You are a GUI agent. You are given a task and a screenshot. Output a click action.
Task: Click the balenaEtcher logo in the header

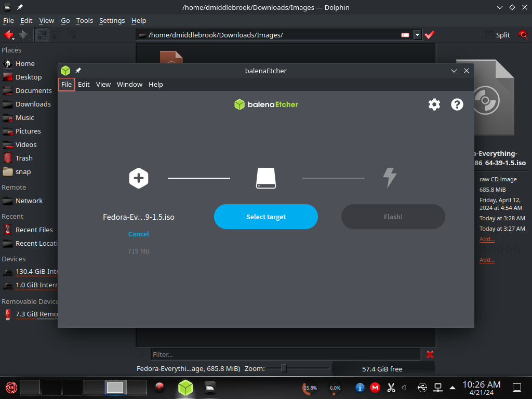(x=266, y=104)
